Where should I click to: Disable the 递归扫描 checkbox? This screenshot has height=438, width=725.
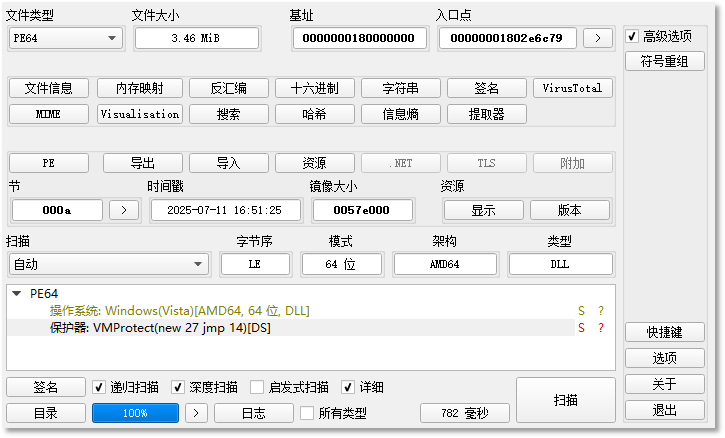(x=99, y=387)
